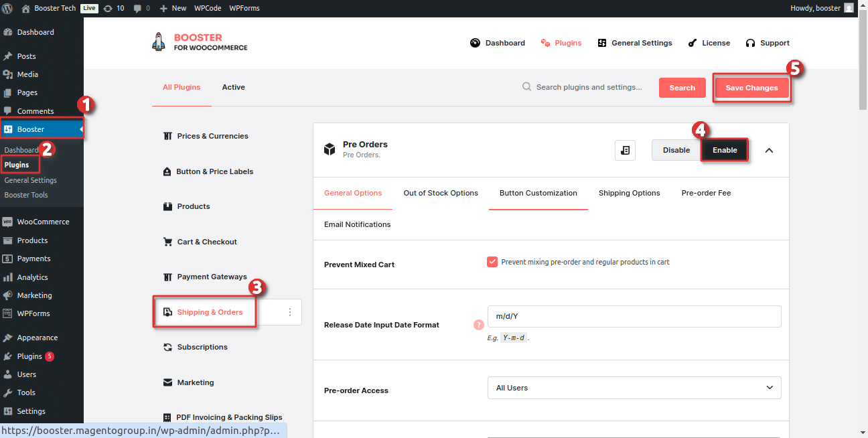Click the PDF Invoicing & Packing Slips icon
Image resolution: width=868 pixels, height=438 pixels.
(167, 417)
